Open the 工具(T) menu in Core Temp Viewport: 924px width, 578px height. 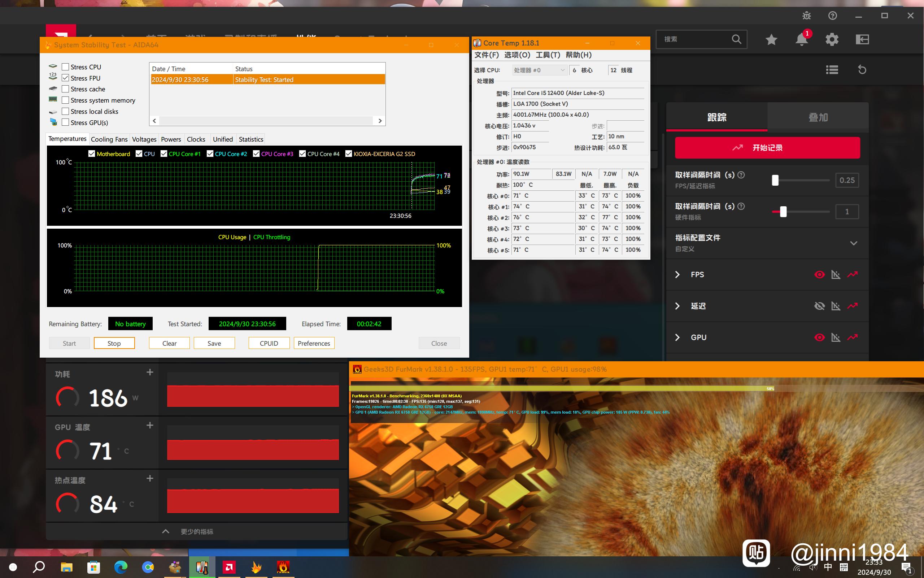[548, 55]
